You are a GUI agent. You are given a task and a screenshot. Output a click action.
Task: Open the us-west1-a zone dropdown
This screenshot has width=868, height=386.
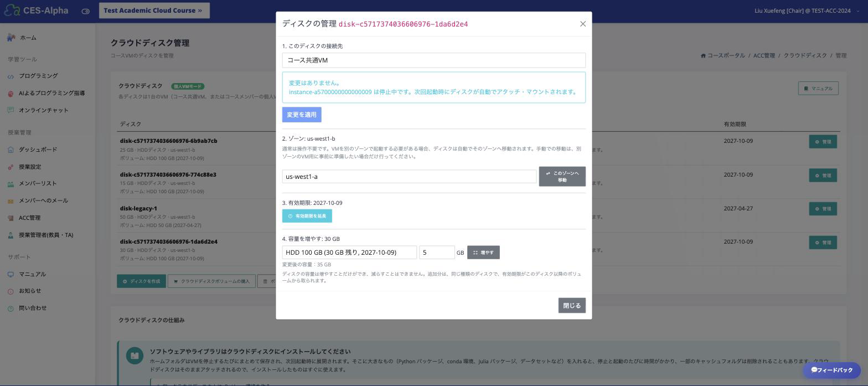(x=409, y=177)
